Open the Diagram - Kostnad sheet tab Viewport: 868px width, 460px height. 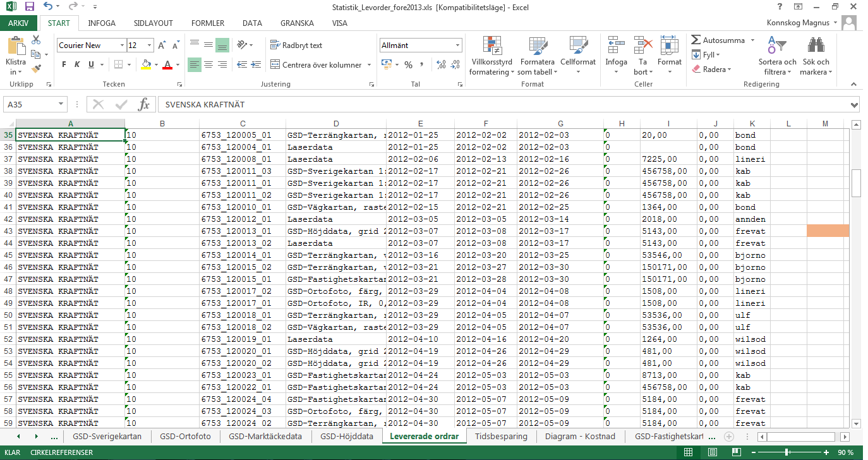pos(579,436)
